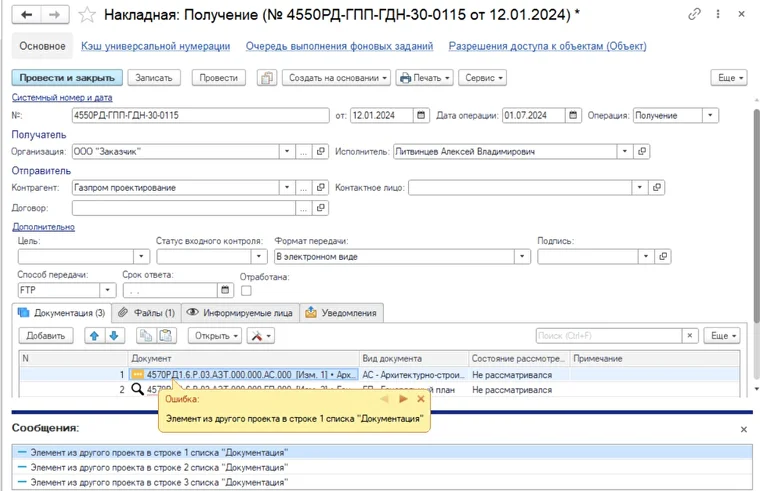Open the Уведомления tab
Viewport: 760px width, 491px height.
pyautogui.click(x=340, y=313)
